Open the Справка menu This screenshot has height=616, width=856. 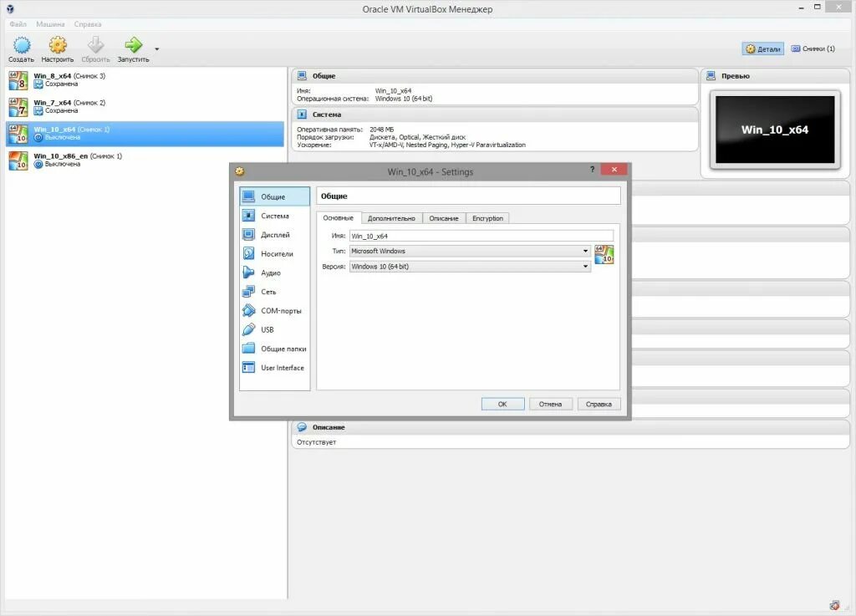88,24
